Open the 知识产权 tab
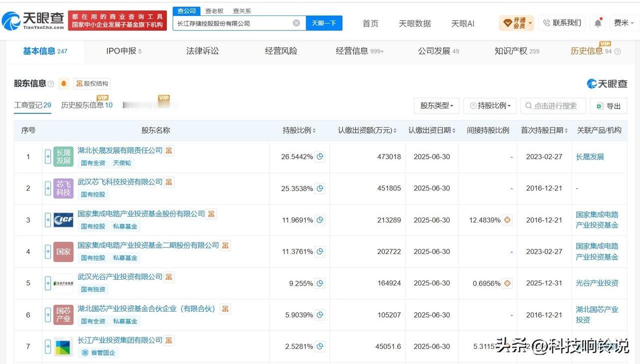Viewport: 640px width, 364px height. [517, 51]
